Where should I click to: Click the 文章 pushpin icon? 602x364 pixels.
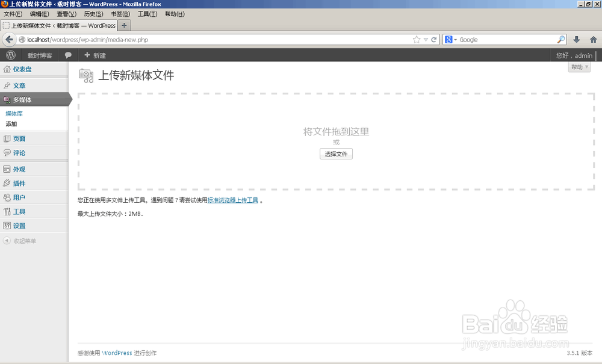pos(7,85)
